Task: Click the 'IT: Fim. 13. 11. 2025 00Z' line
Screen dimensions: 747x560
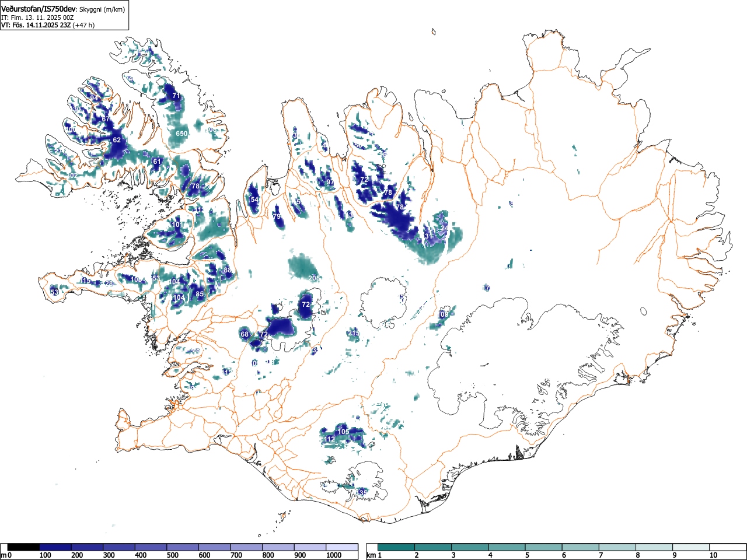Action: coord(37,17)
